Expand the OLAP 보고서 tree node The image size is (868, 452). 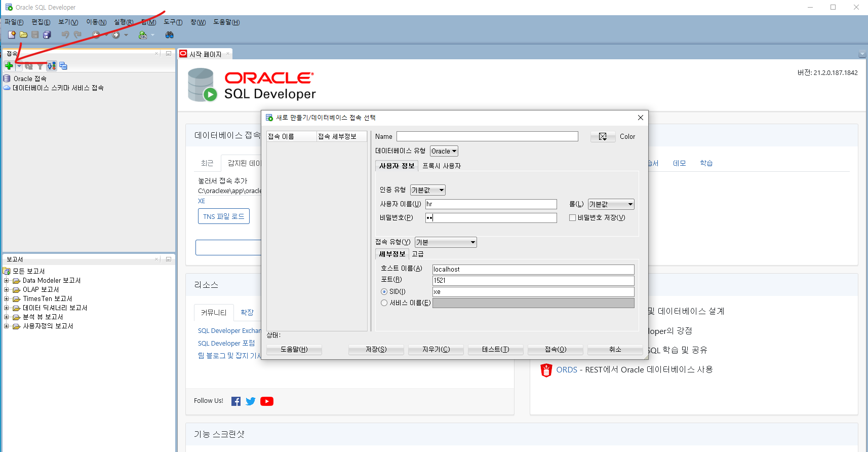6,289
